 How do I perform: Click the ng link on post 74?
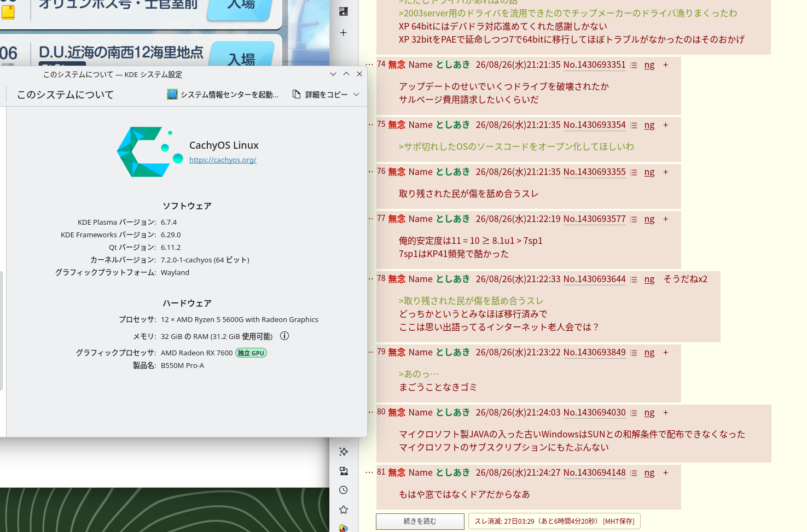point(649,65)
